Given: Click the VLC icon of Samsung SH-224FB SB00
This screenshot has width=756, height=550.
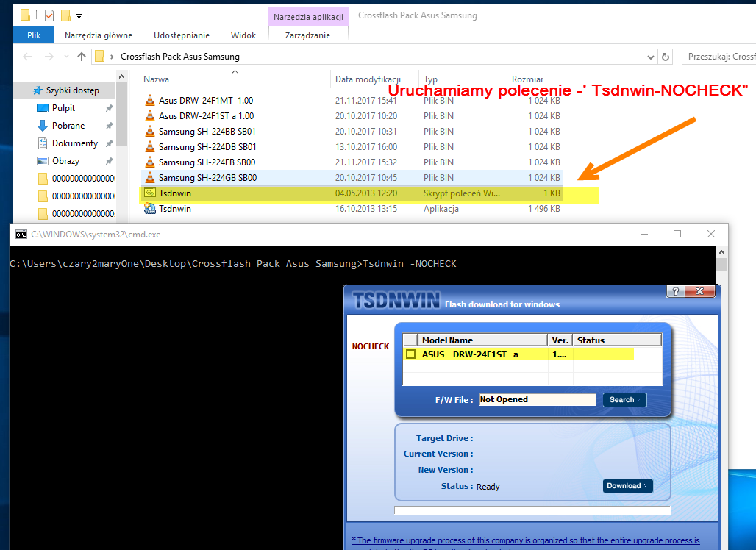Looking at the screenshot, I should click(150, 162).
